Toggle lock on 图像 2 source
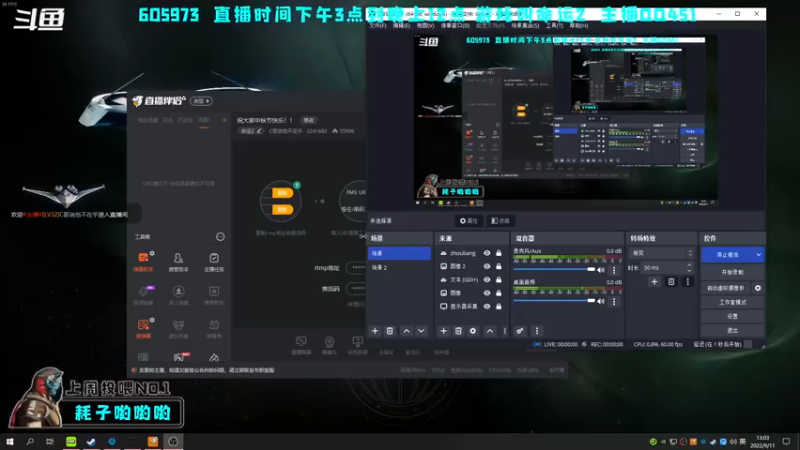The height and width of the screenshot is (450, 800). tap(498, 266)
